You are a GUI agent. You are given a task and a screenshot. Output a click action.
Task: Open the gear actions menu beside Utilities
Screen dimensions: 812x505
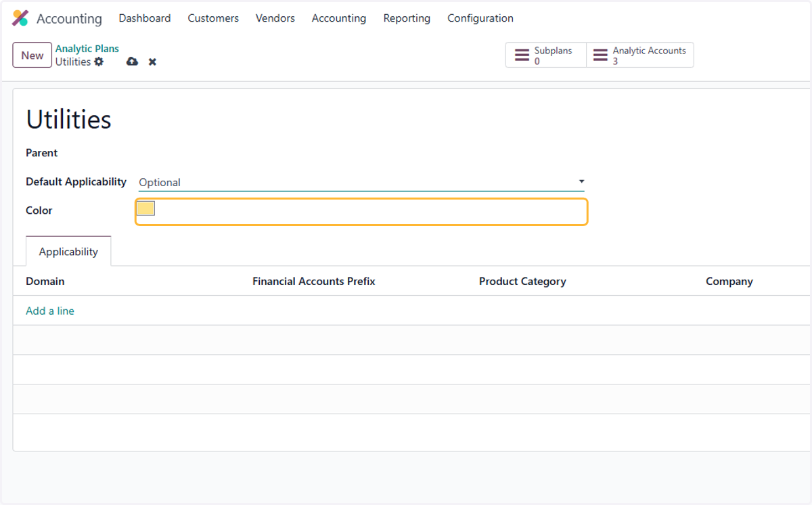click(99, 62)
